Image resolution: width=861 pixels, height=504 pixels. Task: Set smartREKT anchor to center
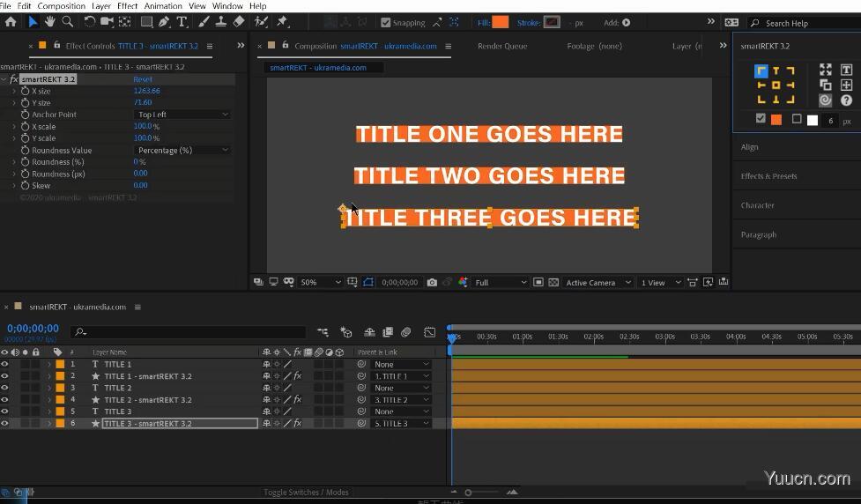tap(776, 85)
